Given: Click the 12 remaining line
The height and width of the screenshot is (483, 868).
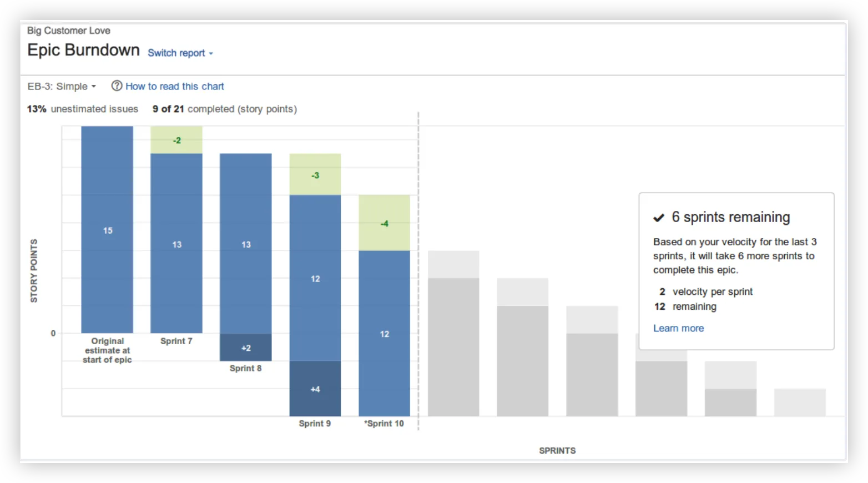Looking at the screenshot, I should tap(685, 306).
